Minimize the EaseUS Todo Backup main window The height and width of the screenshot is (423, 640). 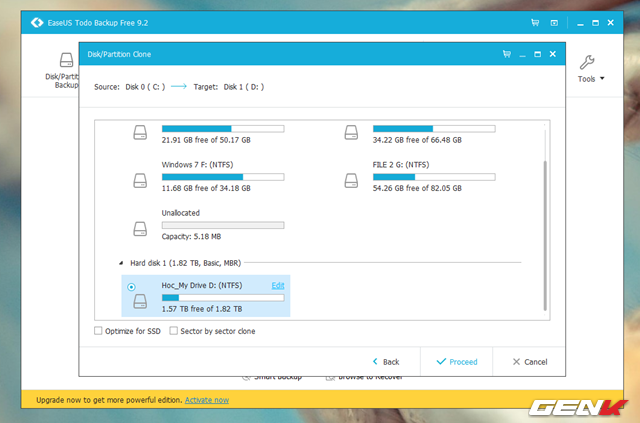[580, 24]
